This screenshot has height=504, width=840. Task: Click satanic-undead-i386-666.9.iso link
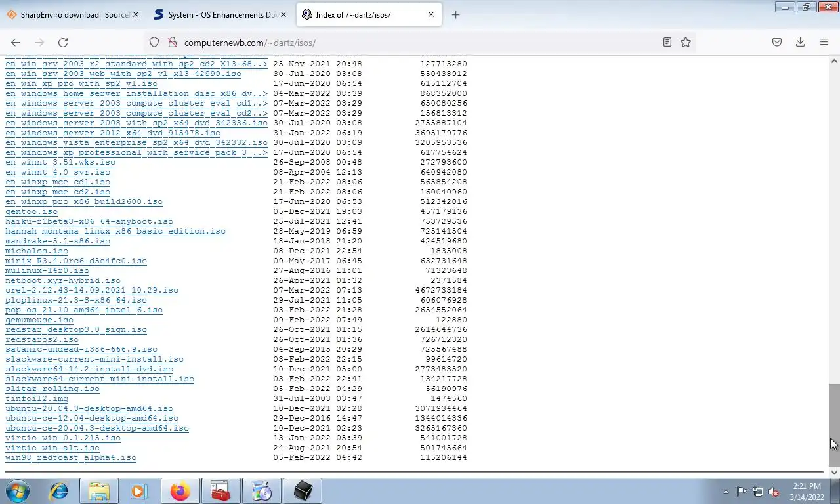81,349
